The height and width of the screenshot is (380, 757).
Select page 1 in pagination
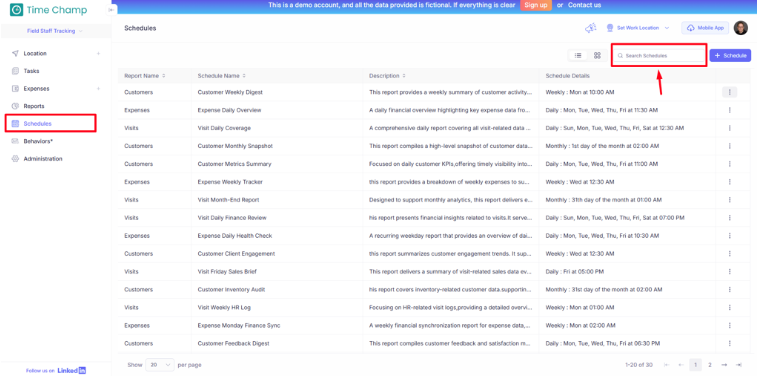(x=695, y=365)
